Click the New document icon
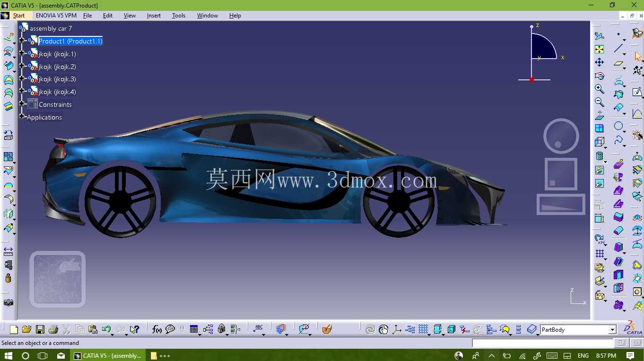This screenshot has width=644, height=361. pyautogui.click(x=14, y=329)
